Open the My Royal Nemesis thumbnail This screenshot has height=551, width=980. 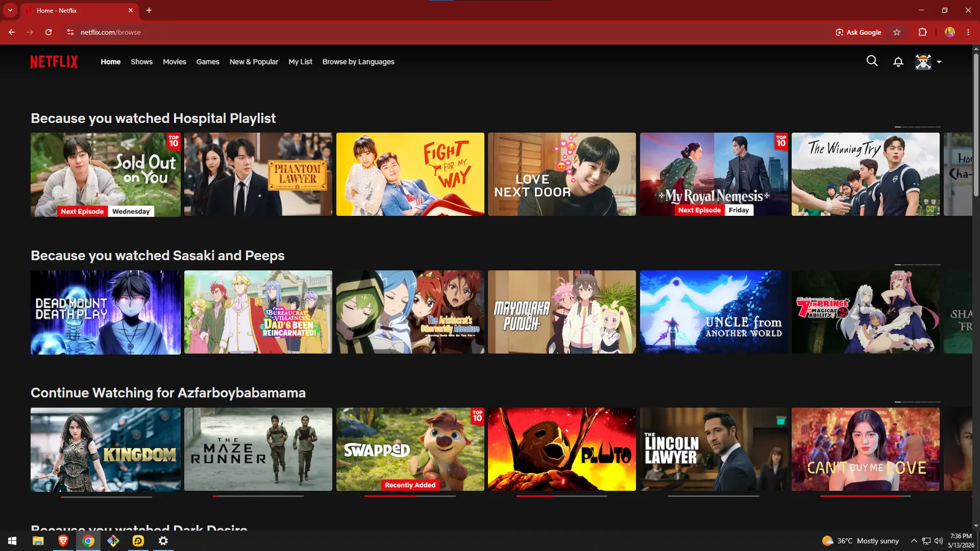[714, 174]
